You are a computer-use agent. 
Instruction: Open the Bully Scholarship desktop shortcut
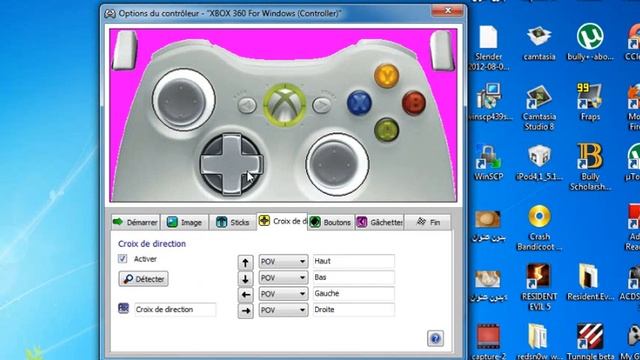(590, 167)
